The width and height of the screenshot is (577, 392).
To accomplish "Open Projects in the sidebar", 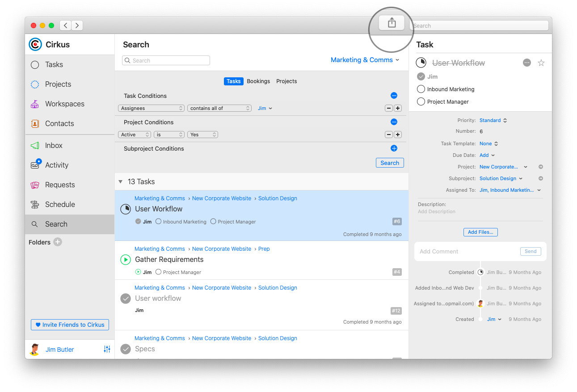I will tap(70, 84).
